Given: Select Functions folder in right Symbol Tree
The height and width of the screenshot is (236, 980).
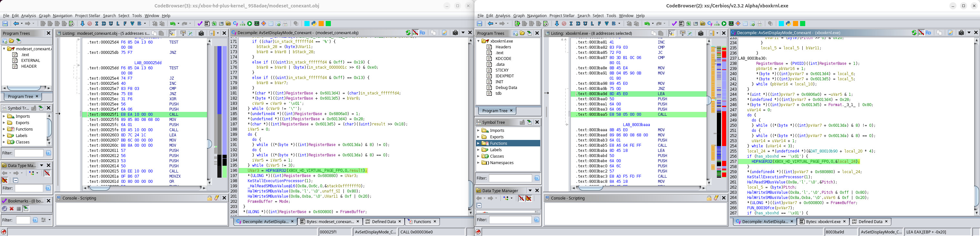Looking at the screenshot, I should pyautogui.click(x=498, y=143).
